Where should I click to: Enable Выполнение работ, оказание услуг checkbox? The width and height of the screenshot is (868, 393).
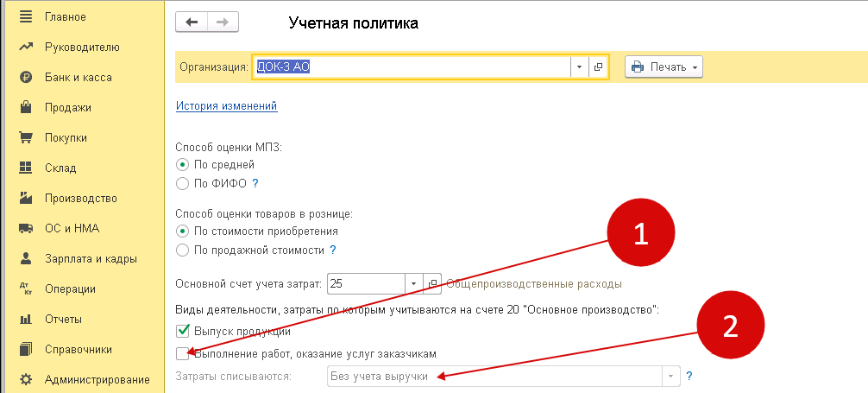point(182,353)
